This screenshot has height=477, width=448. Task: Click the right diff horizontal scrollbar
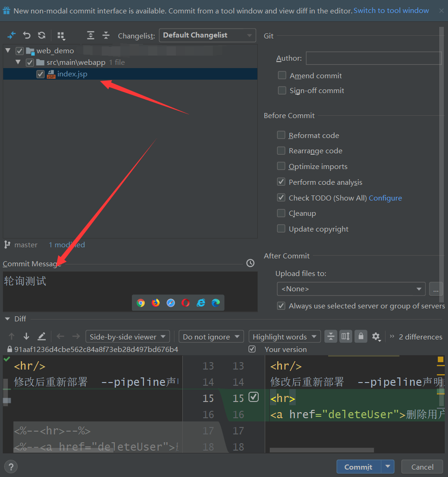pyautogui.click(x=322, y=450)
